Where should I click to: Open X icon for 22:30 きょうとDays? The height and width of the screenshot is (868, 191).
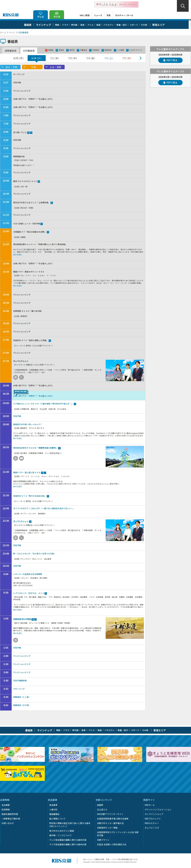[22, 538]
